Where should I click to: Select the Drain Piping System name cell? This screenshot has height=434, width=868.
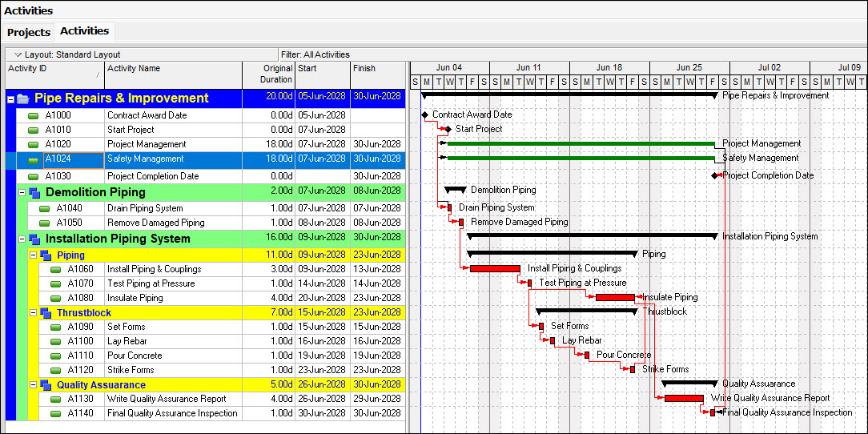coord(173,209)
